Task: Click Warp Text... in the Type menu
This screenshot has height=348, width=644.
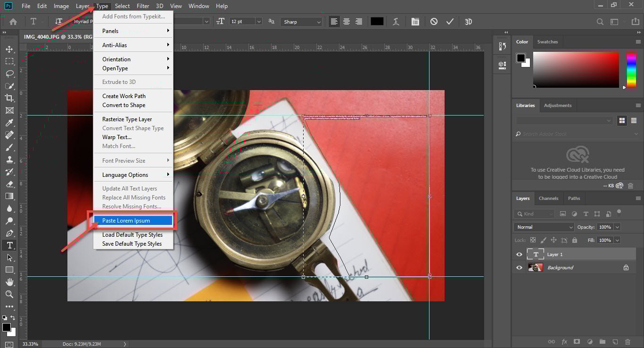Action: coord(117,137)
